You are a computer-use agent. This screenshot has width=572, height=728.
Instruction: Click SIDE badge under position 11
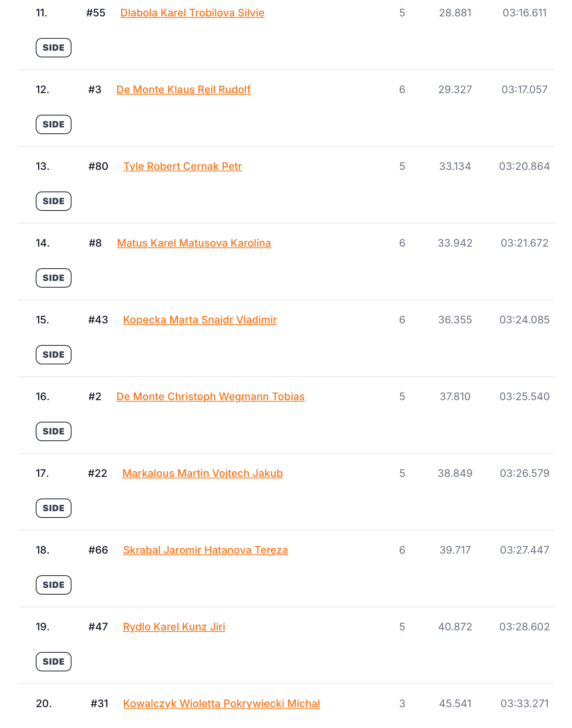[x=54, y=48]
